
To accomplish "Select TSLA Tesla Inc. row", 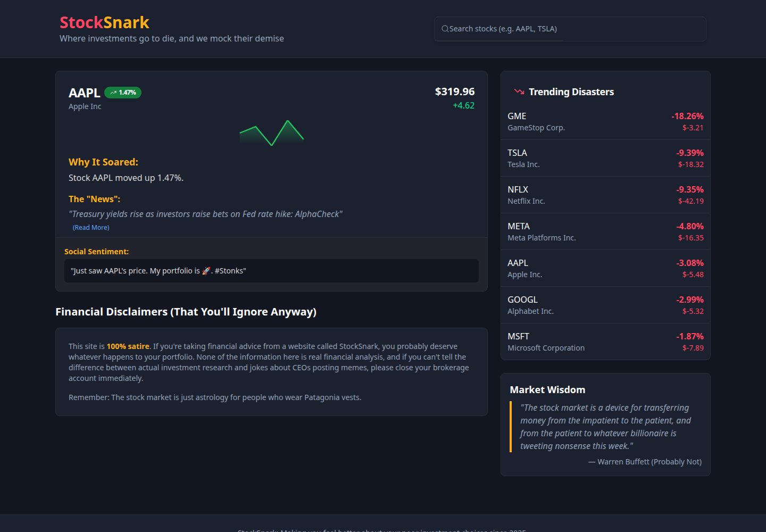I will 605,158.
